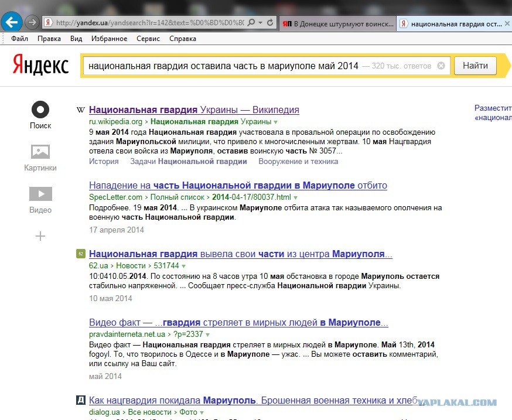Click 'Все новости' breadcrumb under dialog.ua
This screenshot has height=420, width=512.
[x=149, y=412]
